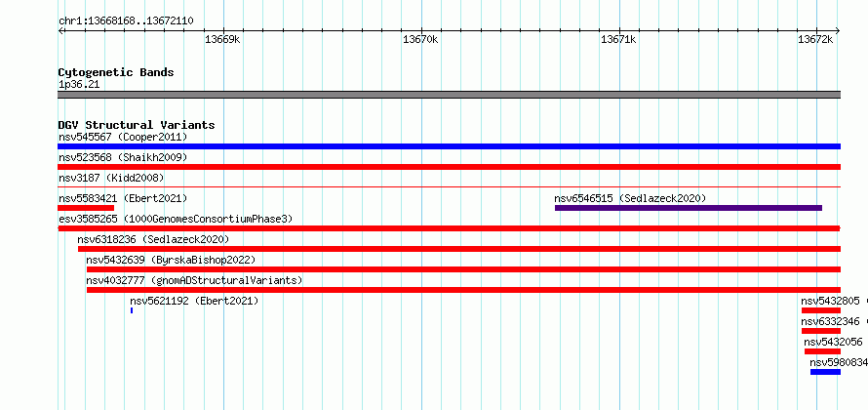The width and height of the screenshot is (868, 410).
Task: Click the red nsv6318236 variant bar
Action: point(459,249)
